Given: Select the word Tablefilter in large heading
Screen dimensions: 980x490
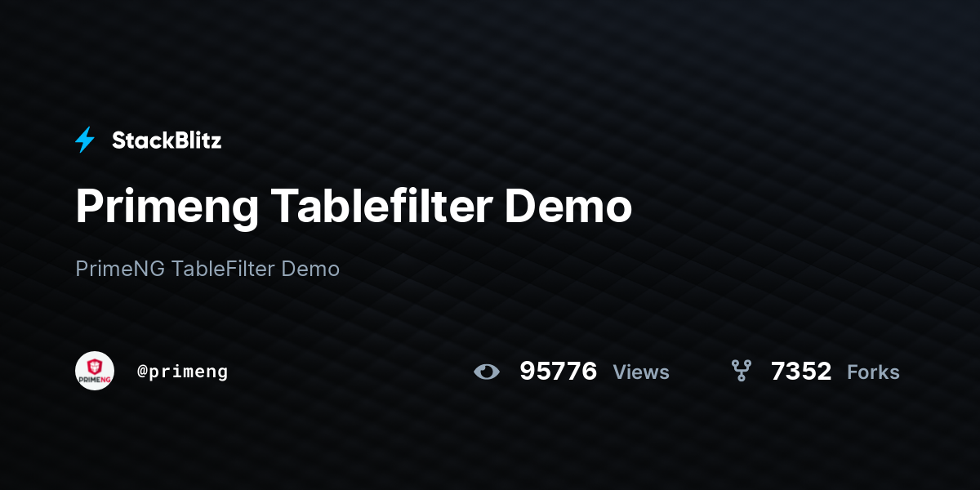Looking at the screenshot, I should point(381,206).
